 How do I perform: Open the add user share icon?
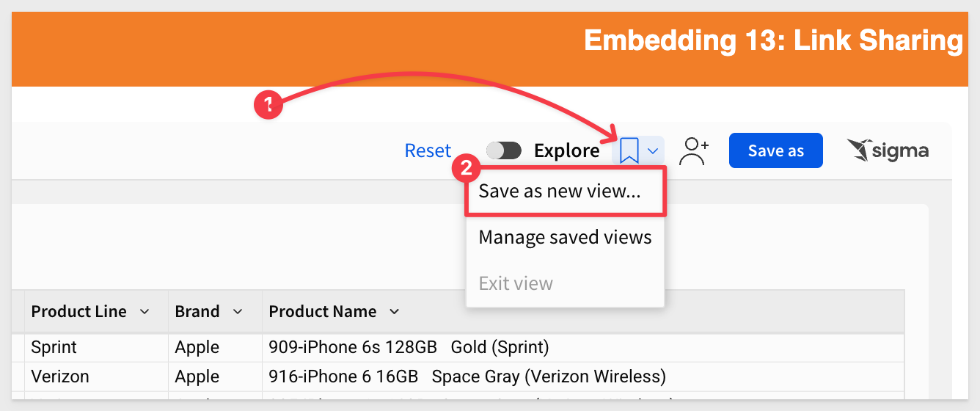pyautogui.click(x=694, y=151)
